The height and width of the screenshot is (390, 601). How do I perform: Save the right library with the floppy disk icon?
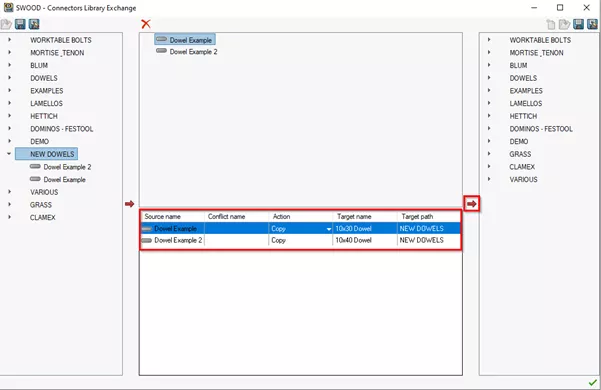[x=578, y=24]
